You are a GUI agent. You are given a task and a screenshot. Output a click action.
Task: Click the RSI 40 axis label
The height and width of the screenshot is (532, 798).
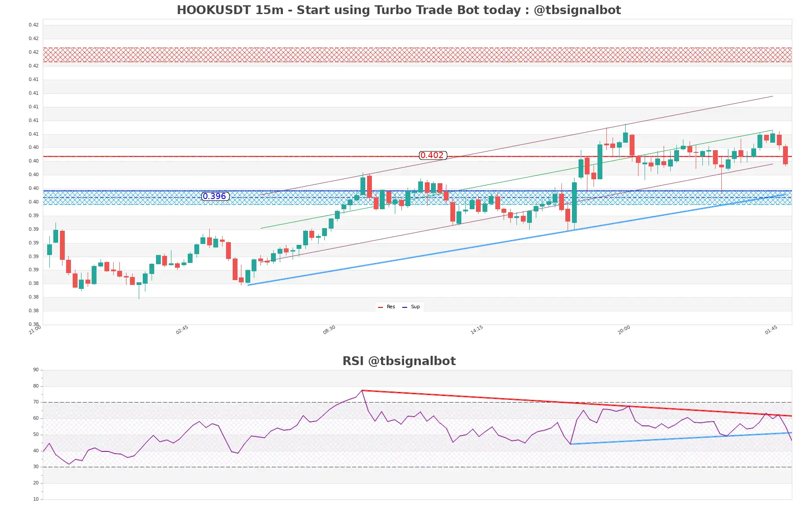point(36,451)
